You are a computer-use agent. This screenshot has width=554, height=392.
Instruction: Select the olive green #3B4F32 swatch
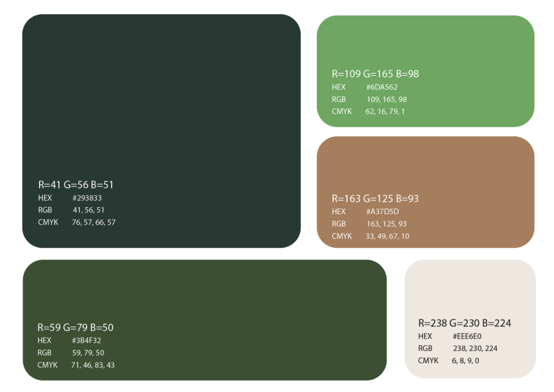205,320
